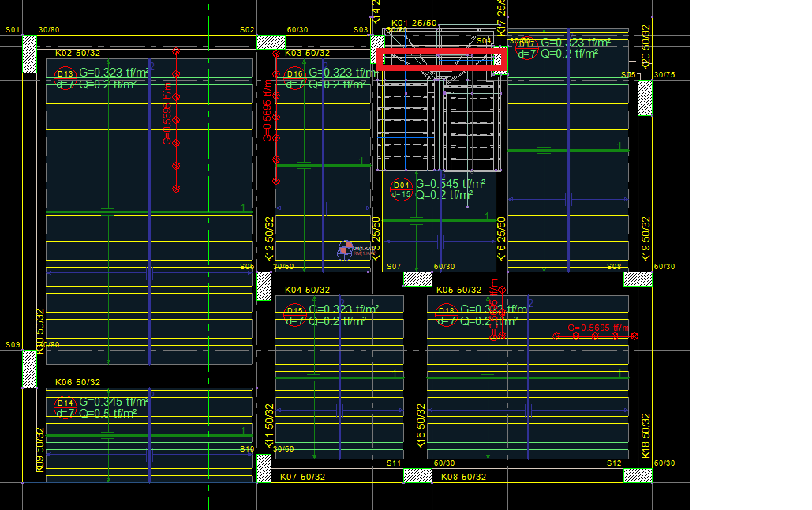This screenshot has height=510, width=812.
Task: Click the D18 slab marker circle
Action: pos(447,313)
